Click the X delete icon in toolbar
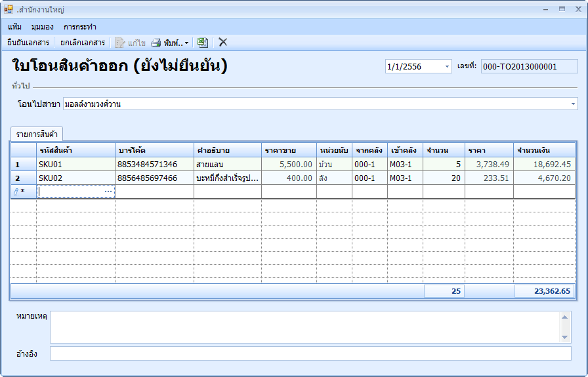 pos(223,43)
